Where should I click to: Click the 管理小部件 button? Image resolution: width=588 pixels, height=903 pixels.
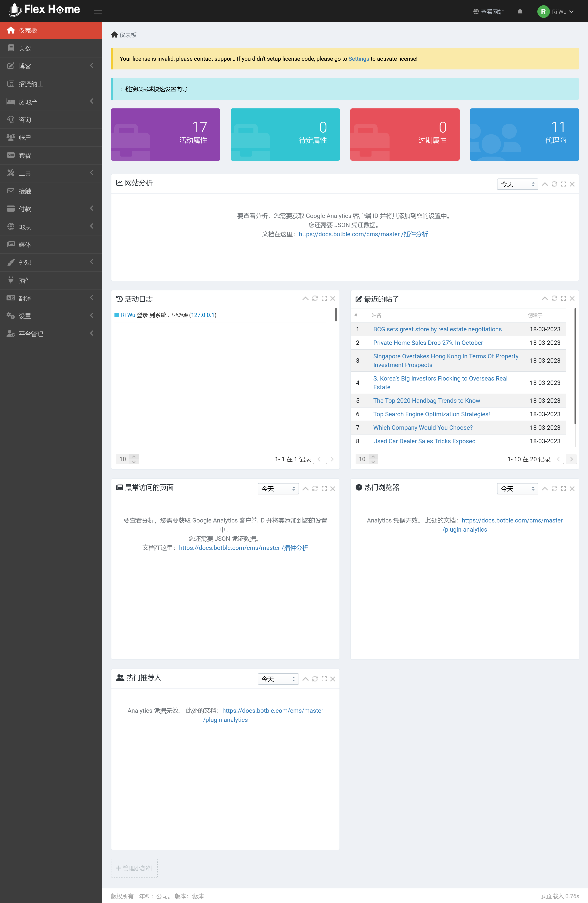(134, 868)
